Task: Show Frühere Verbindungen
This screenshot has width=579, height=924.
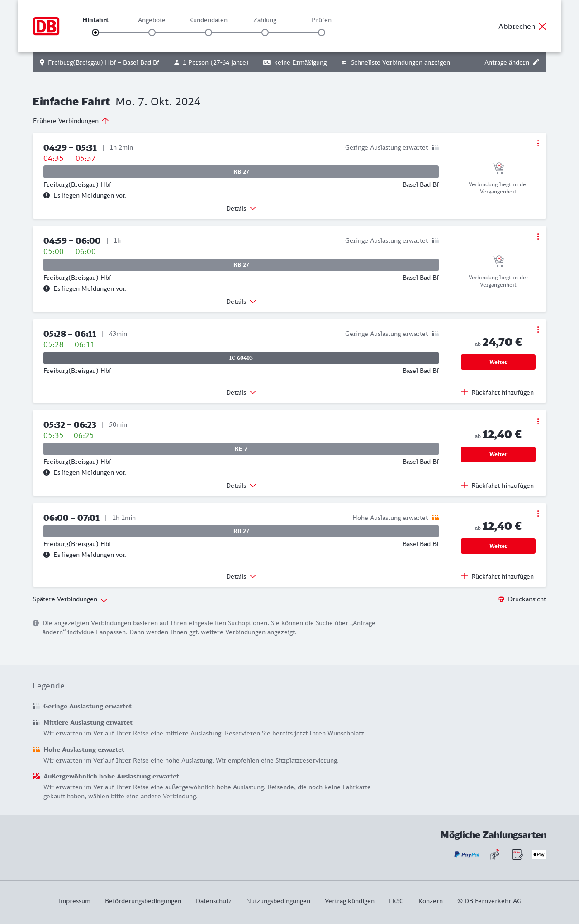Action: tap(71, 121)
